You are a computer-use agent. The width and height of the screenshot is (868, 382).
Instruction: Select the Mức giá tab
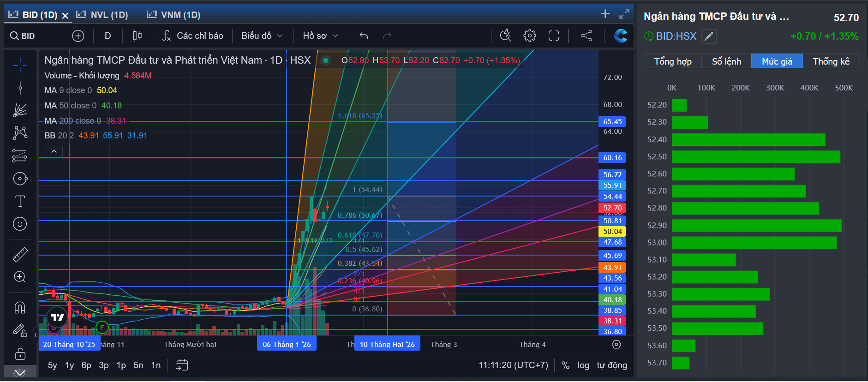click(777, 61)
